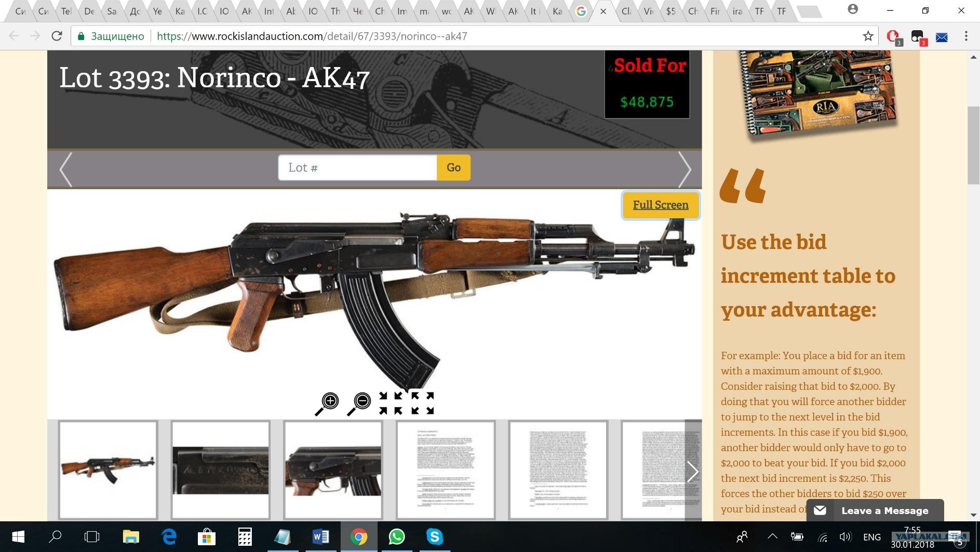Go back to the previous page in Chrome

[x=14, y=36]
